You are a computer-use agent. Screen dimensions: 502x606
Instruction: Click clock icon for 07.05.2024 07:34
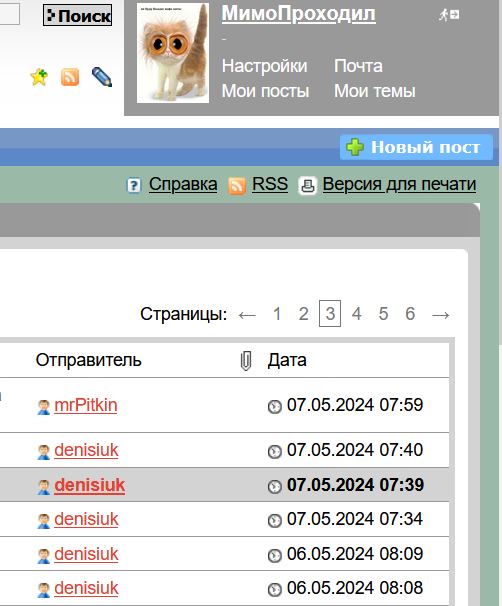pyautogui.click(x=275, y=521)
